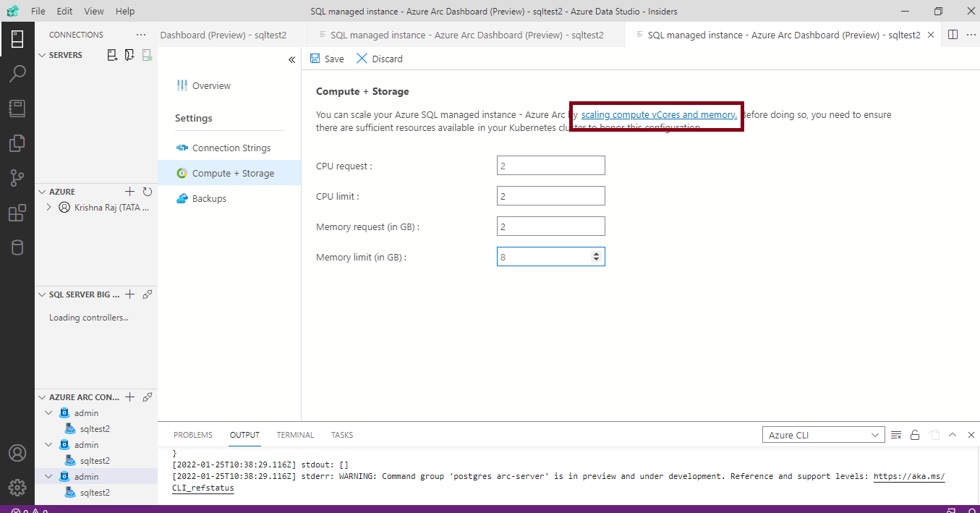The image size is (980, 513).
Task: Expand Krishna Raj Azure account node
Action: tap(48, 207)
